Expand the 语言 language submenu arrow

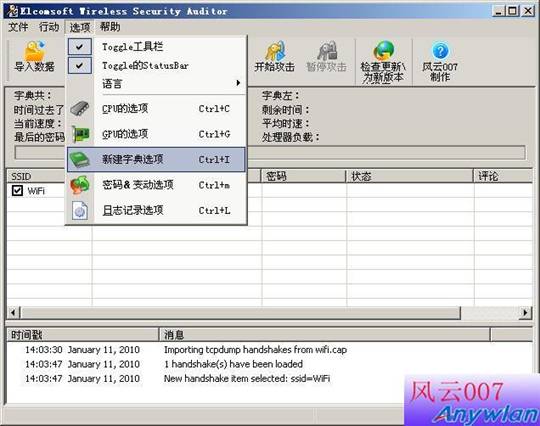238,83
